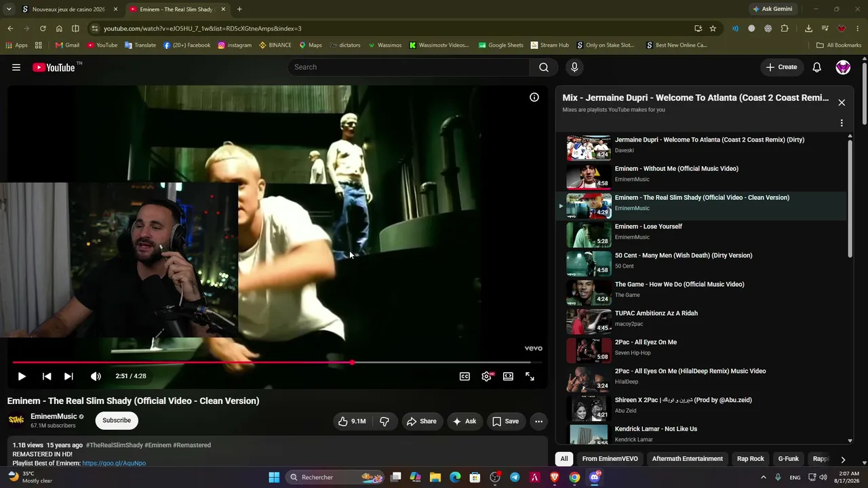Open Windows Start menu
The image size is (868, 488).
274,477
